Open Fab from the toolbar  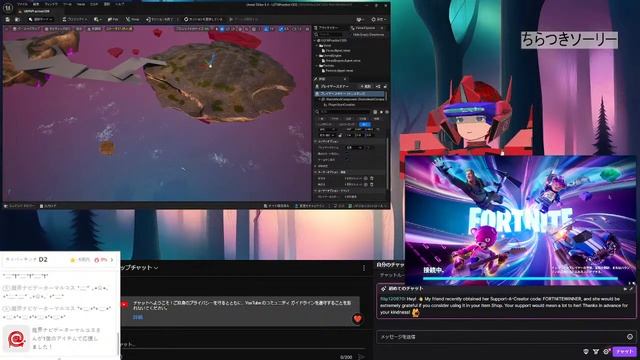113,19
